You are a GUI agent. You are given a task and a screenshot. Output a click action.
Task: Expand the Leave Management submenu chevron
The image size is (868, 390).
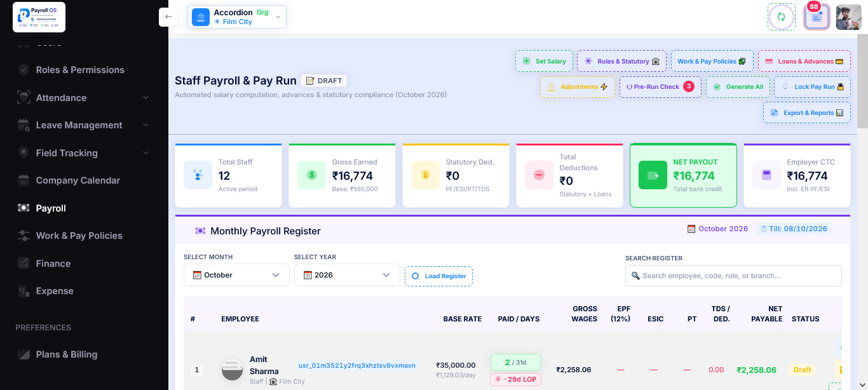(146, 125)
